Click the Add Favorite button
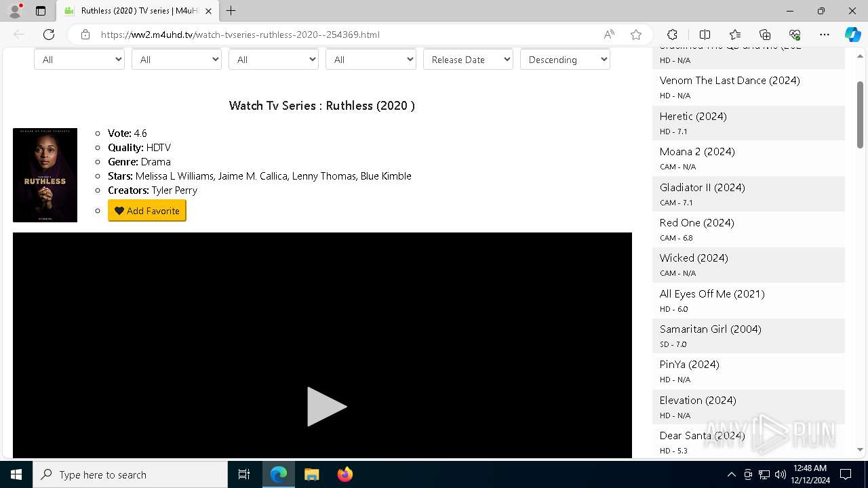 tap(147, 211)
